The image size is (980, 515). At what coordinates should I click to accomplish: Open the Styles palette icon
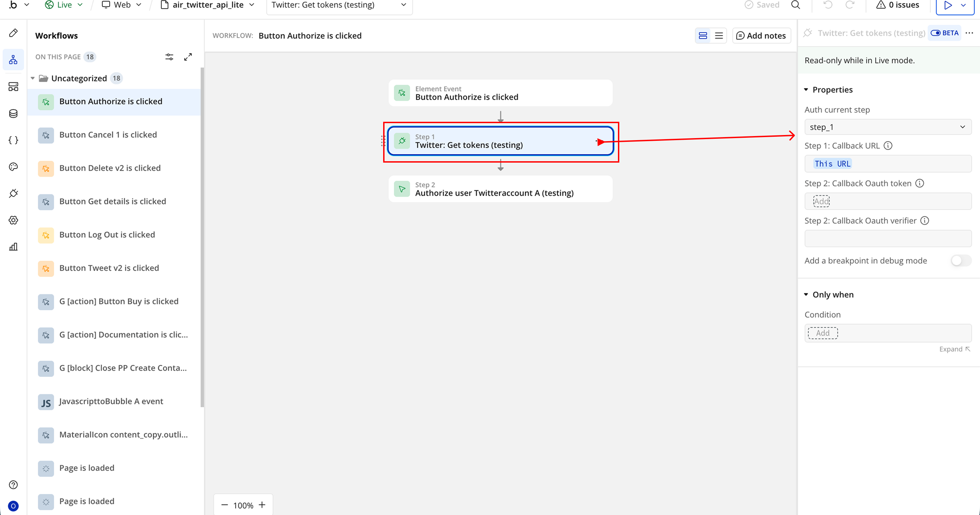(x=13, y=167)
